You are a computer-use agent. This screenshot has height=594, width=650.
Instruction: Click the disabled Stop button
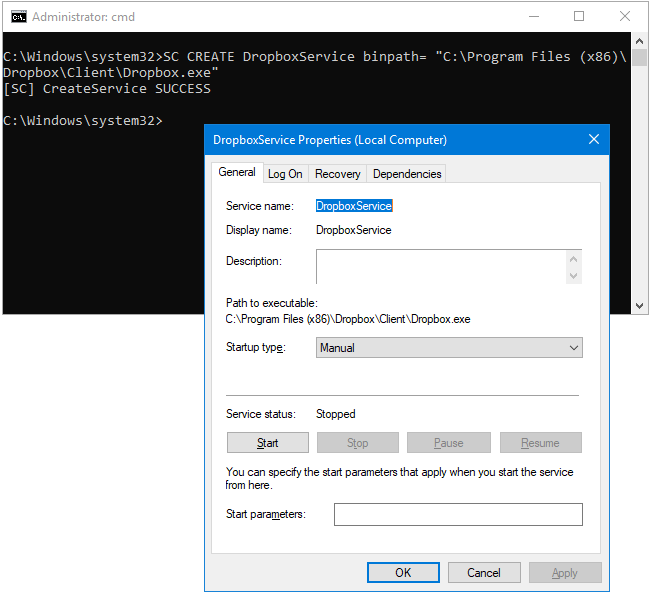coord(357,443)
